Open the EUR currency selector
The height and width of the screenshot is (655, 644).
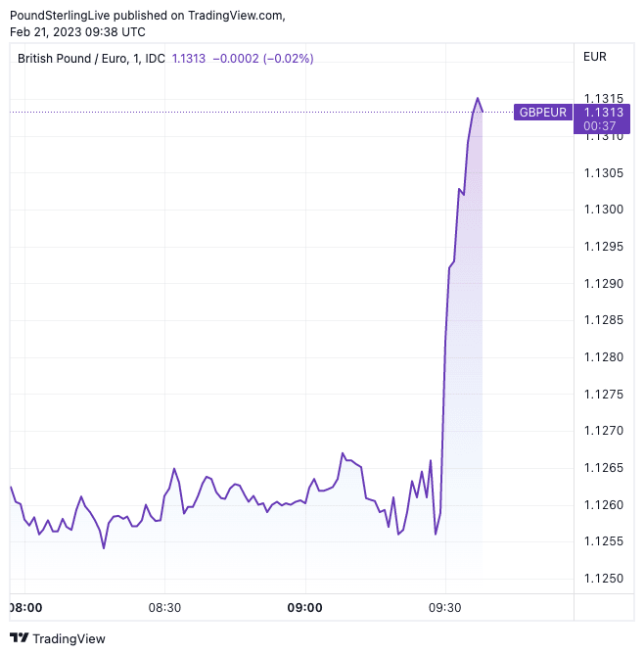point(595,57)
